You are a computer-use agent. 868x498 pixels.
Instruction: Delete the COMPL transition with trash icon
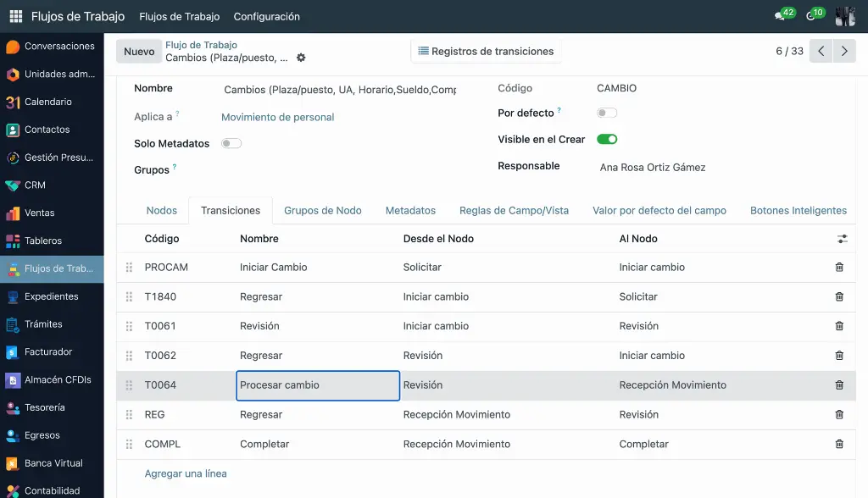[839, 444]
